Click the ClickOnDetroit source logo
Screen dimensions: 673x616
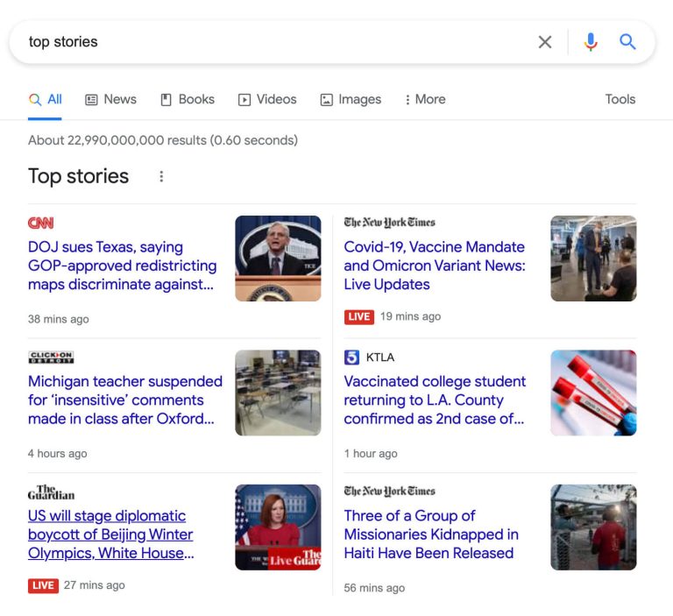click(51, 358)
